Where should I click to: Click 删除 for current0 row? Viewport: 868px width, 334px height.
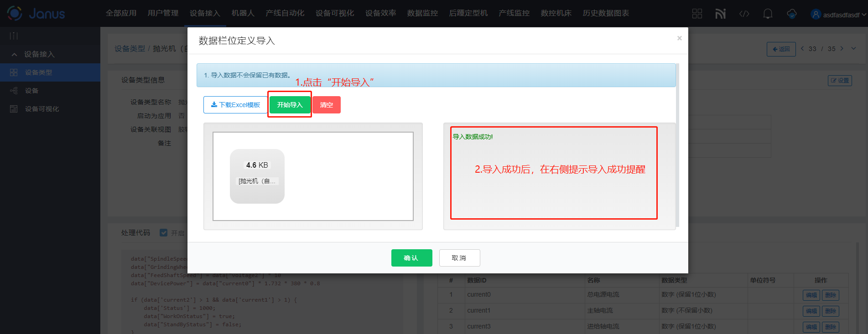click(831, 295)
